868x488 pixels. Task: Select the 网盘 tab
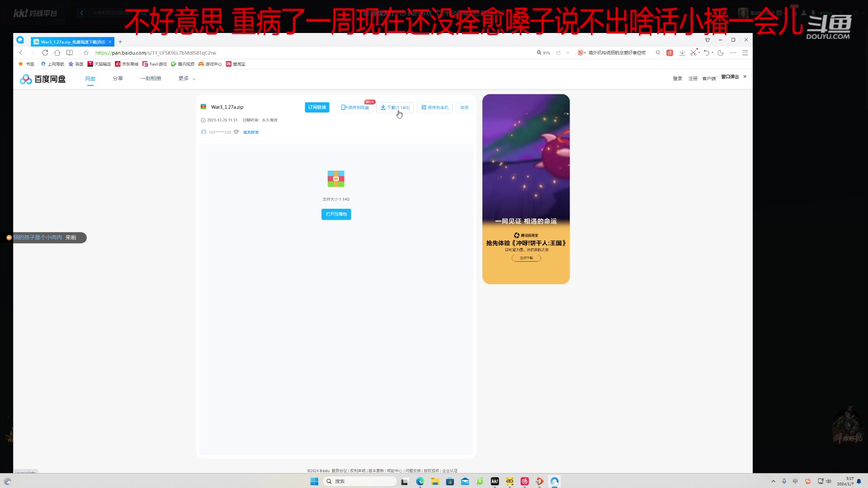pyautogui.click(x=90, y=79)
